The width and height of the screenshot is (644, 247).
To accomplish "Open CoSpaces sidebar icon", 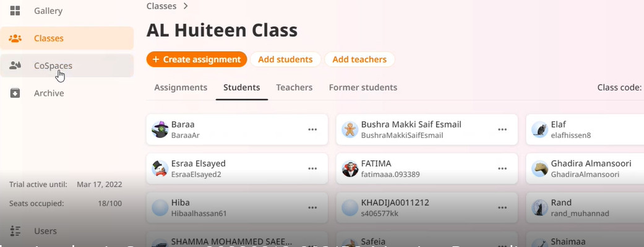I will [x=15, y=66].
